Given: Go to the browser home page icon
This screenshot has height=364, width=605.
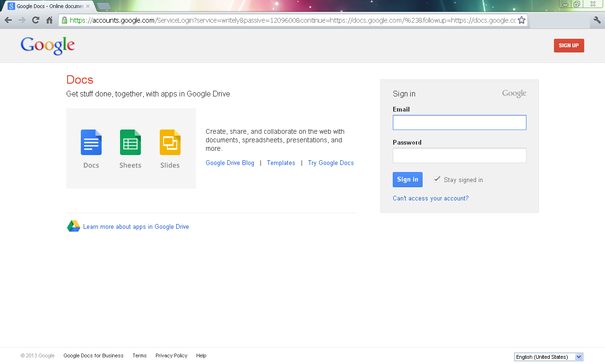Looking at the screenshot, I should pyautogui.click(x=49, y=20).
